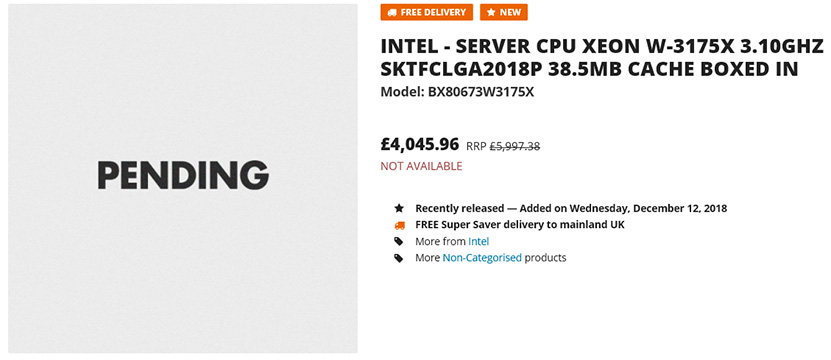Click the word PENDING in the image

[183, 175]
